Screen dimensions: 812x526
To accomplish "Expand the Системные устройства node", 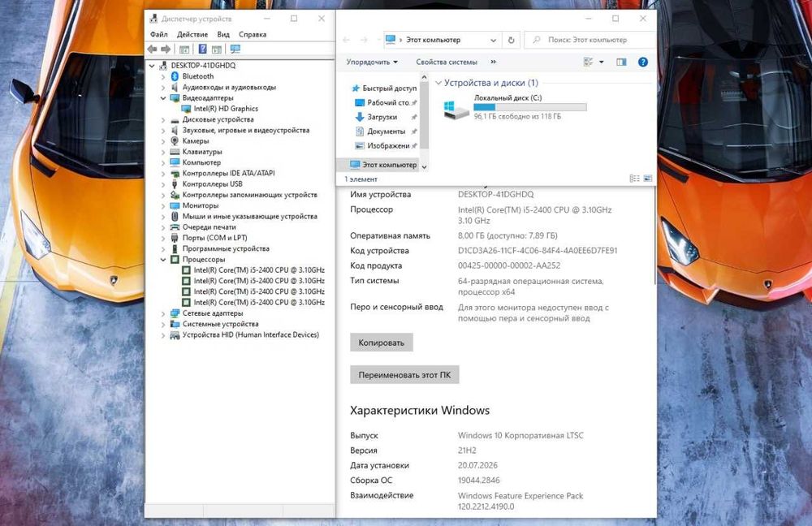I will (x=163, y=324).
